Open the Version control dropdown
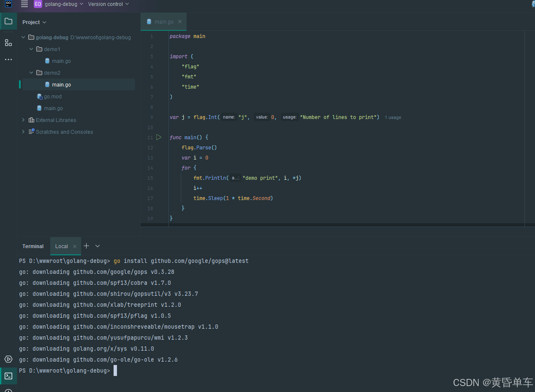 pos(109,4)
